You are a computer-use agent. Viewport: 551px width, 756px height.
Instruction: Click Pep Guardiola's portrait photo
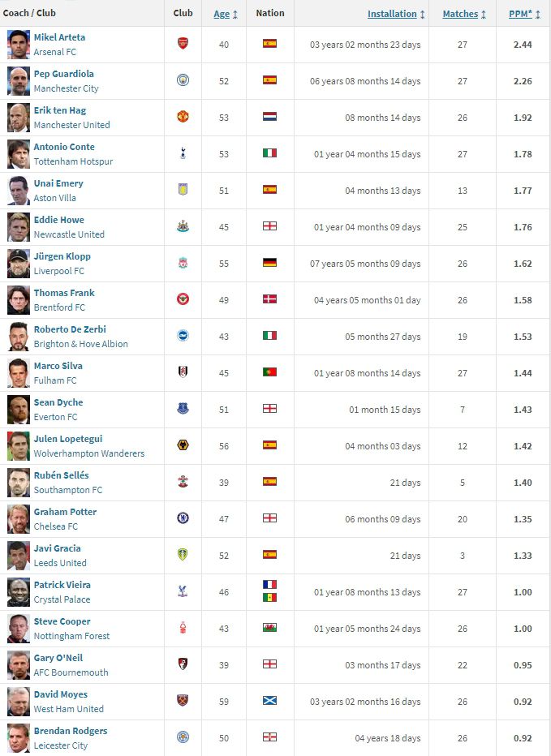click(18, 80)
